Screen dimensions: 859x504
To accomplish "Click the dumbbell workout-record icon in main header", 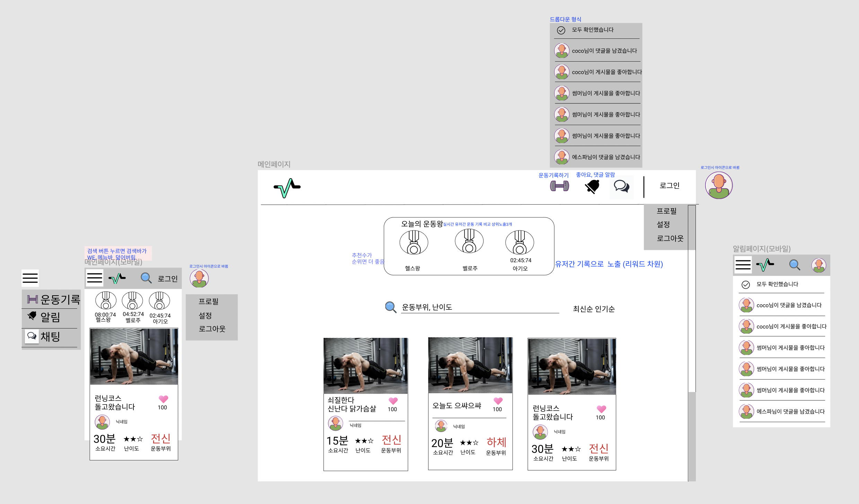I will pos(559,186).
